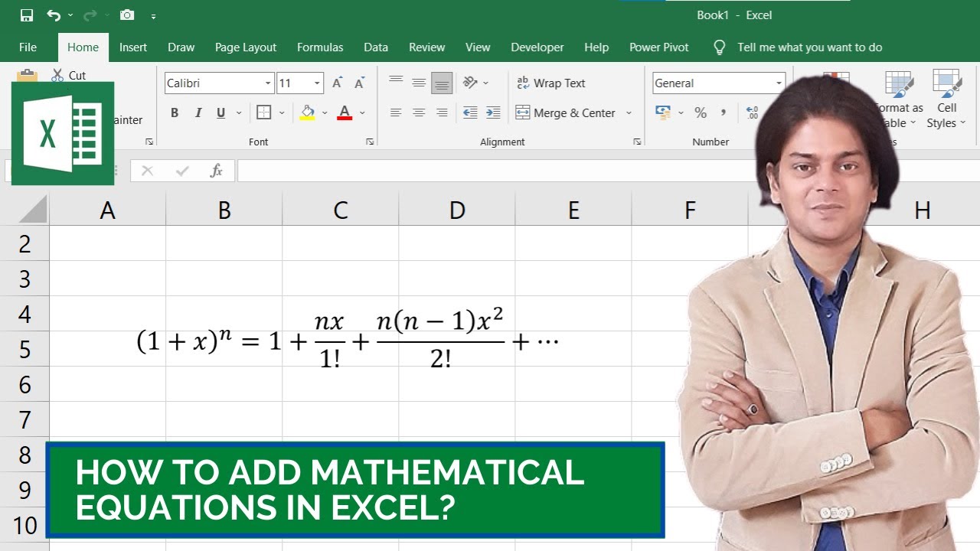Expand the Fill Color dropdown arrow
The width and height of the screenshot is (980, 551).
[x=325, y=112]
